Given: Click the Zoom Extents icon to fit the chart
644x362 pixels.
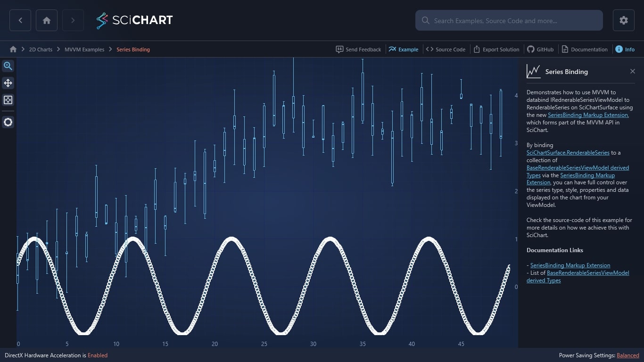Looking at the screenshot, I should (x=8, y=100).
